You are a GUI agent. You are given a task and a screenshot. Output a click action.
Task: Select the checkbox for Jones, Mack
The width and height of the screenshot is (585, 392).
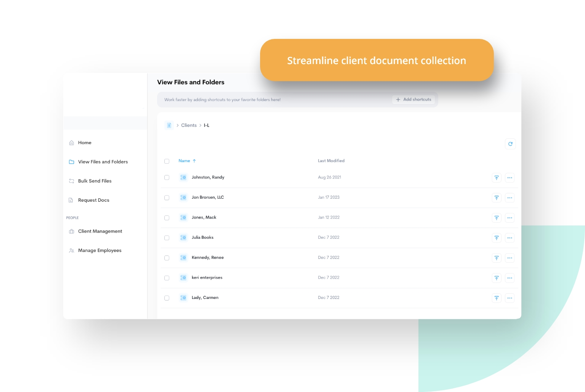tap(167, 218)
